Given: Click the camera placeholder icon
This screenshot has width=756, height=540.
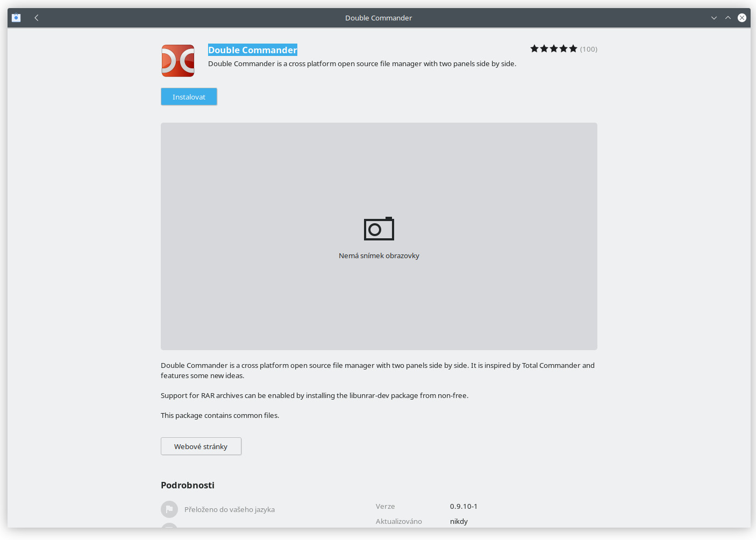Looking at the screenshot, I should click(379, 229).
